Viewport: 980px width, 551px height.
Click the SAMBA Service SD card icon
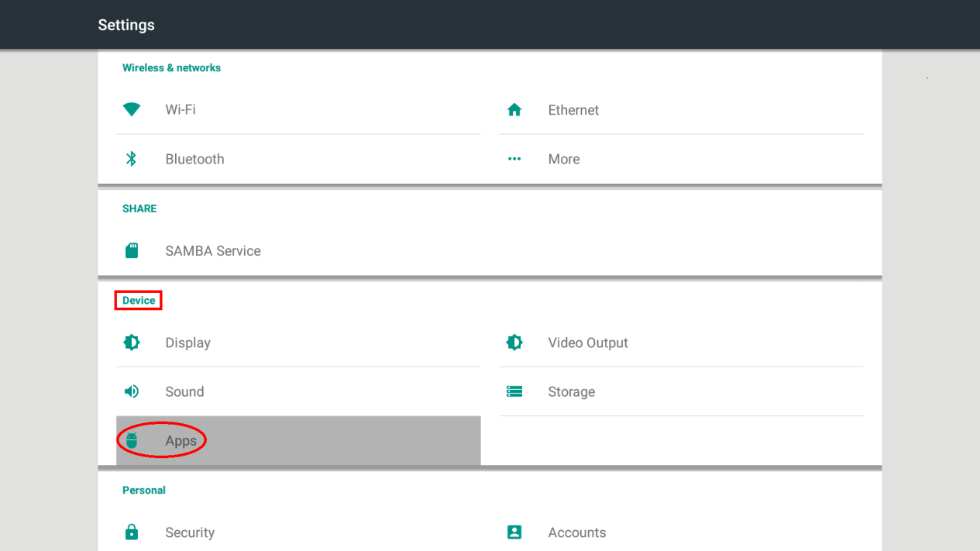132,251
